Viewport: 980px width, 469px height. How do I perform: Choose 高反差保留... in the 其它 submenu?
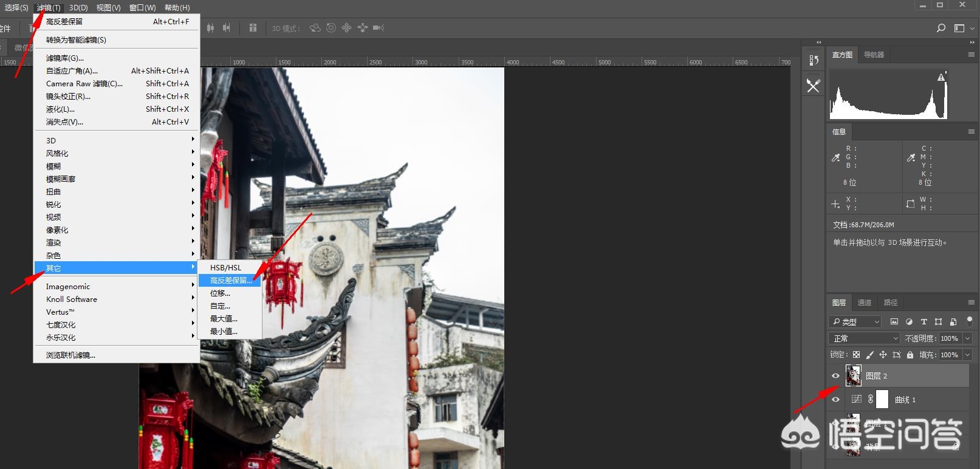click(x=230, y=280)
